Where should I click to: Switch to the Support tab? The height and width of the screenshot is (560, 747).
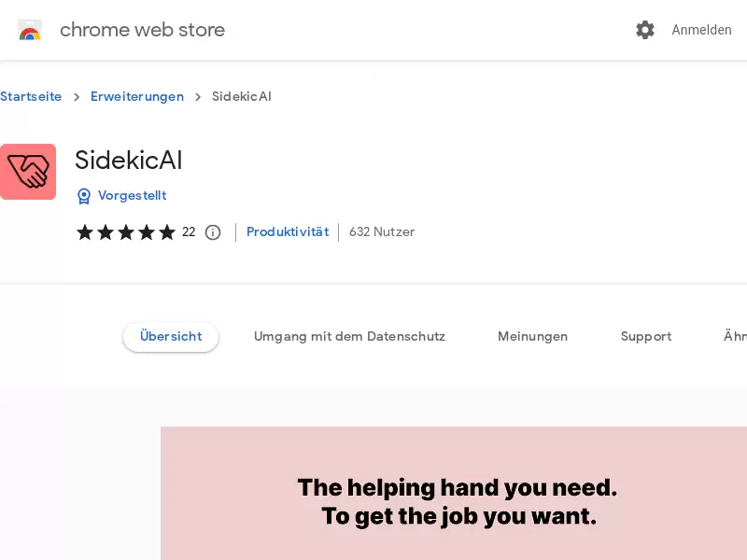click(x=646, y=337)
